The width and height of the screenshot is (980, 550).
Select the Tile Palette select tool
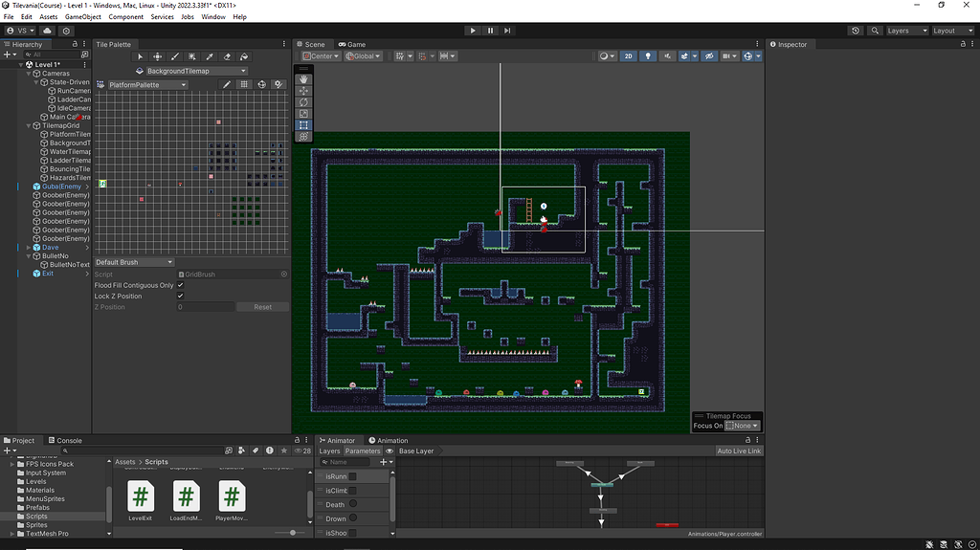140,56
